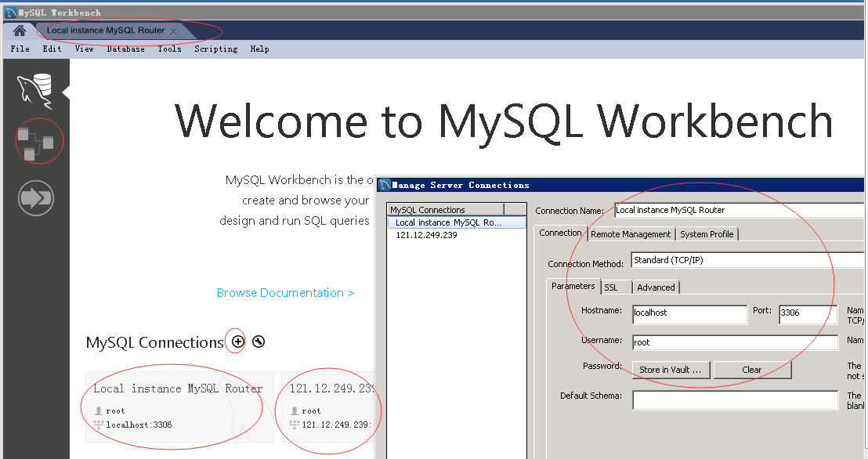Click Browse Documentation link
The height and width of the screenshot is (459, 868).
(285, 293)
